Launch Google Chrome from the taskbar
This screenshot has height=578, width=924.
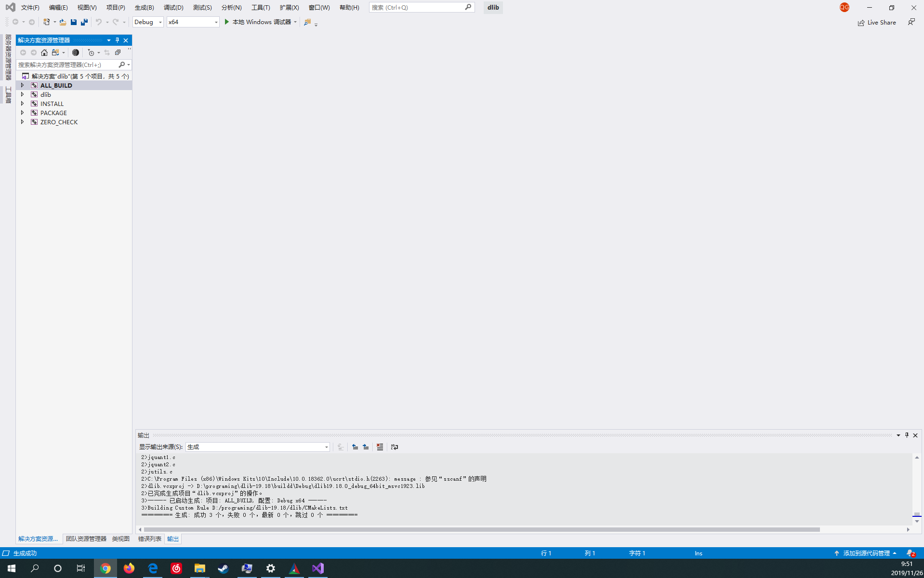tap(106, 568)
